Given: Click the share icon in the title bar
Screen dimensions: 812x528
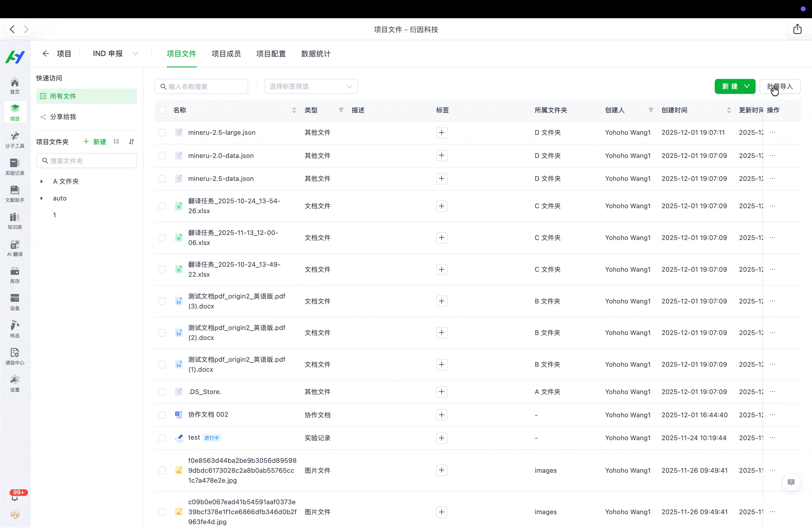Looking at the screenshot, I should coord(797,29).
